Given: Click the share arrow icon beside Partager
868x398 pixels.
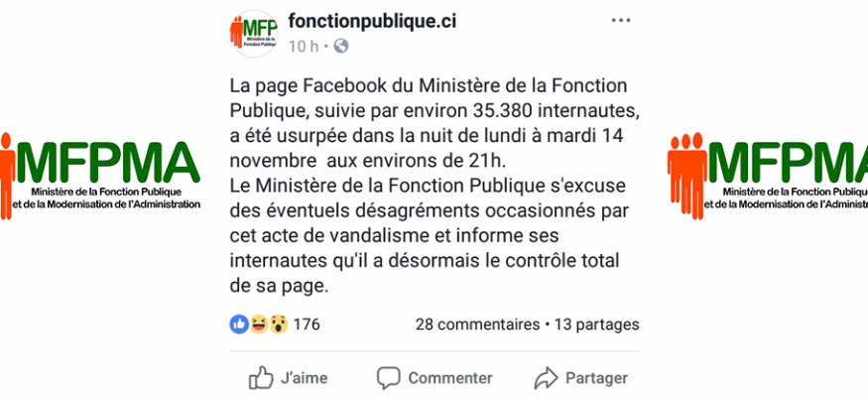Looking at the screenshot, I should (546, 378).
